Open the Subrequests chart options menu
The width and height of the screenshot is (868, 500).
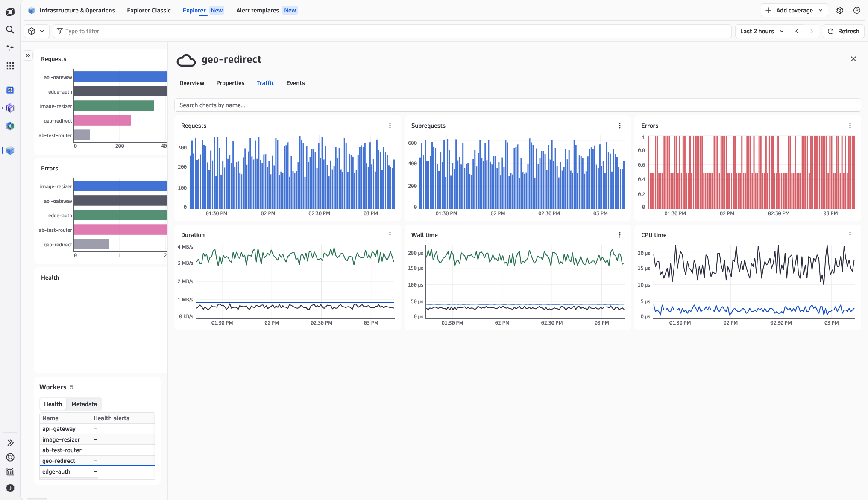pyautogui.click(x=620, y=126)
